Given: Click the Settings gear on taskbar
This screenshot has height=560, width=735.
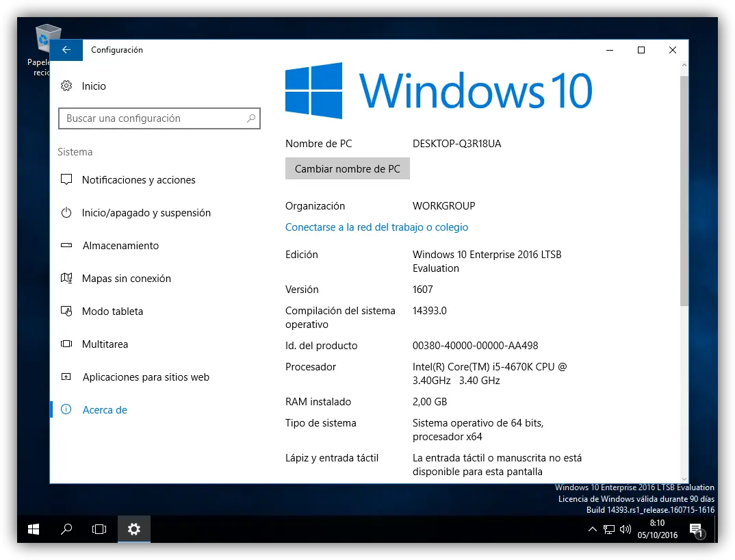Looking at the screenshot, I should pyautogui.click(x=134, y=529).
